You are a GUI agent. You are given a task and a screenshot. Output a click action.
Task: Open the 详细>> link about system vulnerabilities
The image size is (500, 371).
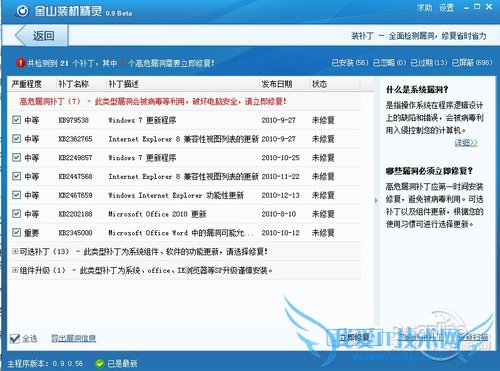click(x=466, y=143)
